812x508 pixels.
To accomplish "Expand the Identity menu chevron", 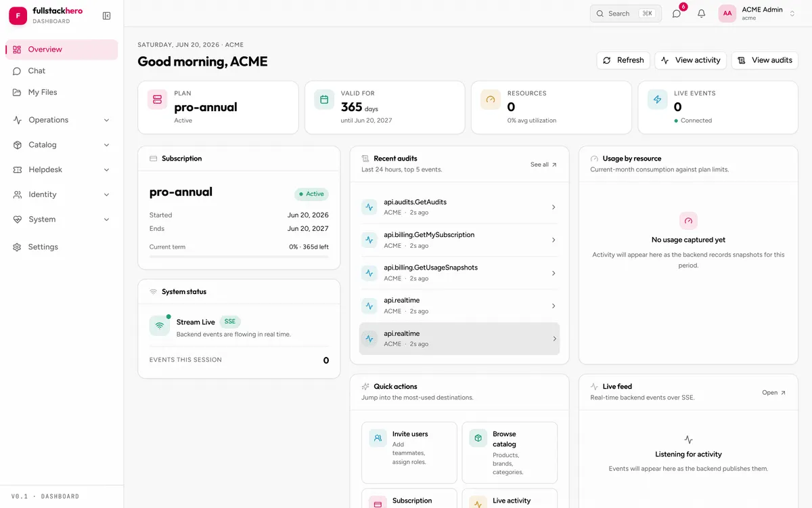I will click(106, 194).
